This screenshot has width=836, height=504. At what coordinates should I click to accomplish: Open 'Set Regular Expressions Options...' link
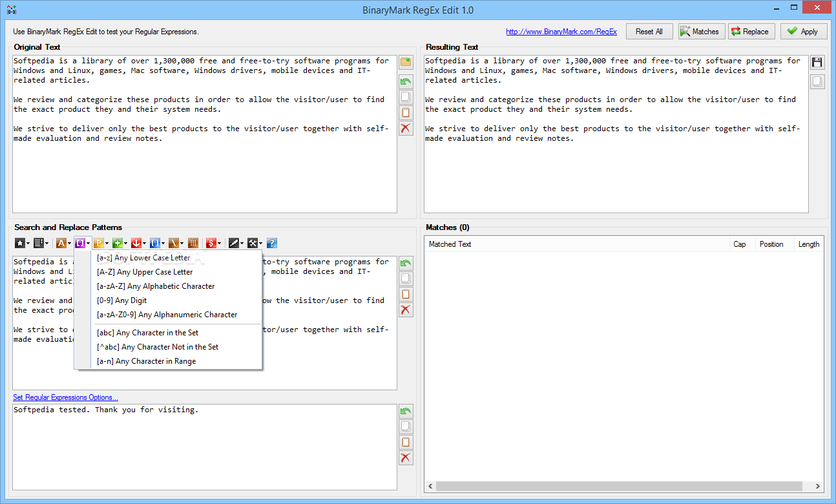tap(65, 397)
